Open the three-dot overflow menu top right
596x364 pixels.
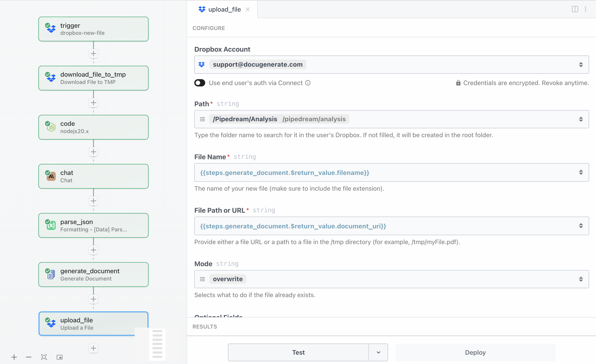point(586,9)
